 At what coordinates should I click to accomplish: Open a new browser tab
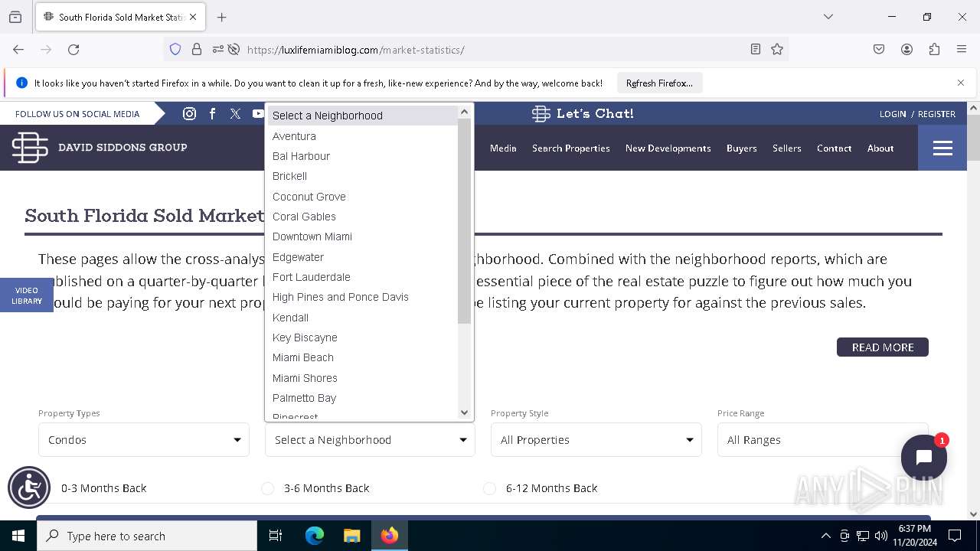(x=222, y=17)
